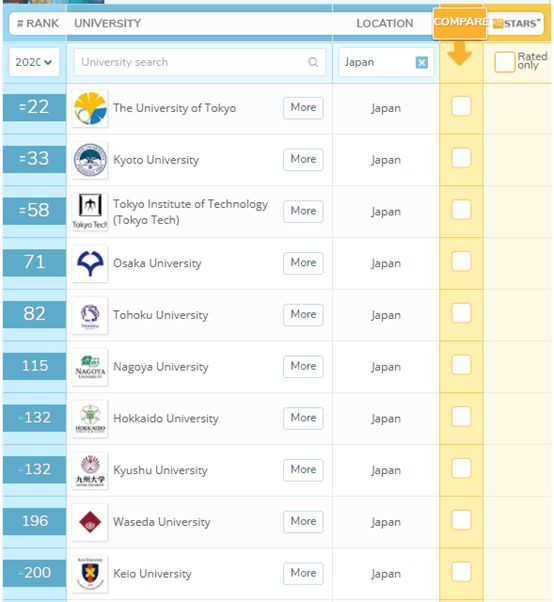Select the Tokyo Tech logo icon
Screen dimensions: 554x602
tap(90, 212)
